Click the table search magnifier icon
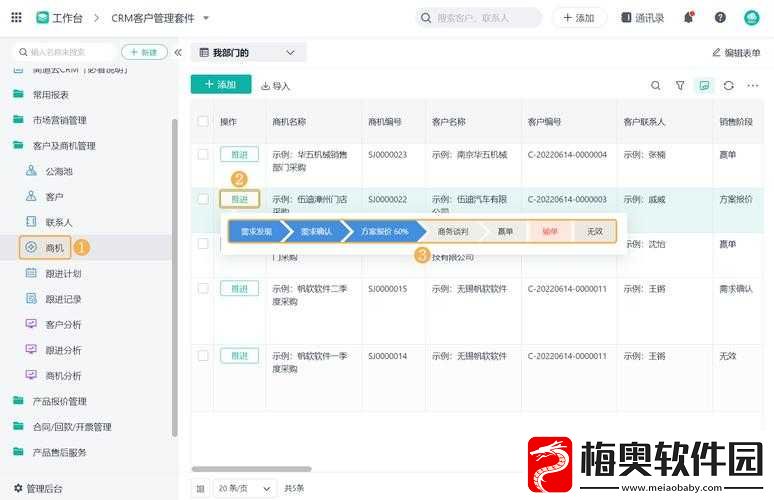The image size is (774, 500). 656,85
